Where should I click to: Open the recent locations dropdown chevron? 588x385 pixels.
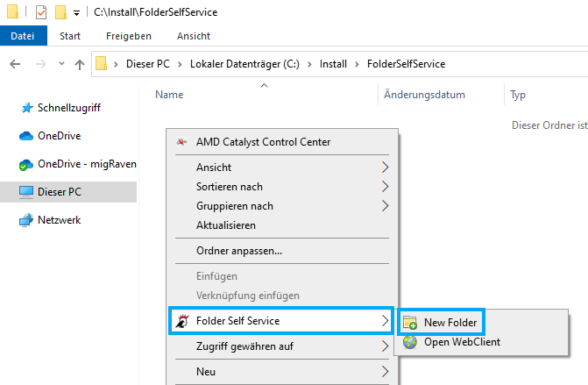tap(61, 64)
